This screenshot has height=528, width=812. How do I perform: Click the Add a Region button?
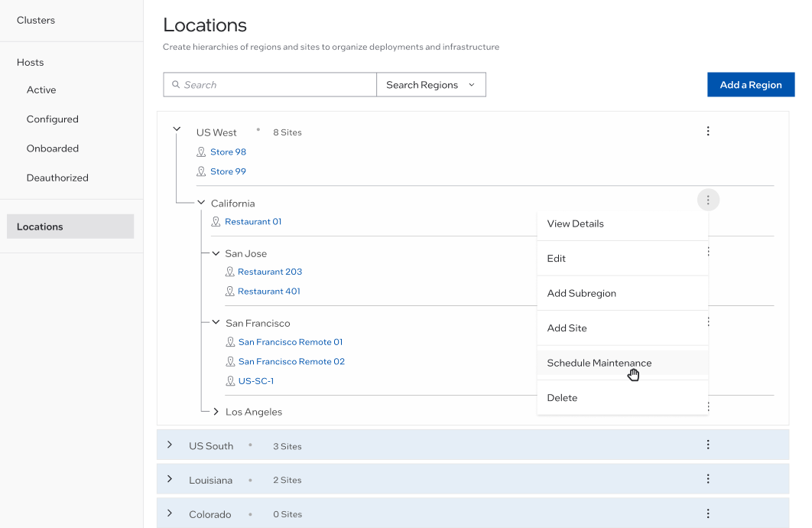[x=750, y=85]
